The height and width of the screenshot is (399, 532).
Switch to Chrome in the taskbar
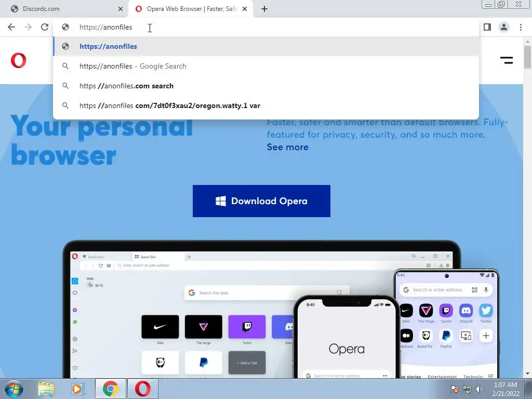(x=111, y=389)
